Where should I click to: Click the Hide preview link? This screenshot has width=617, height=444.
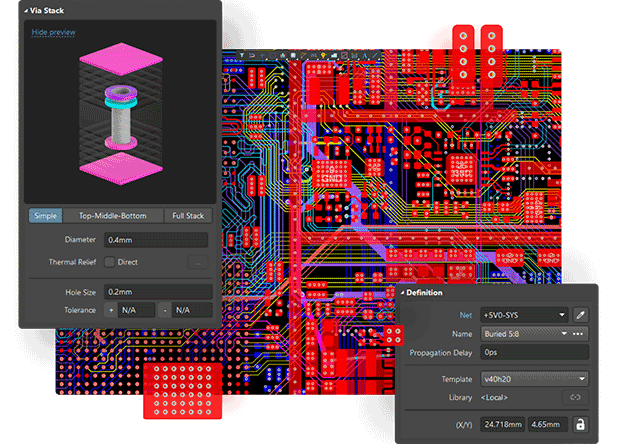[53, 32]
